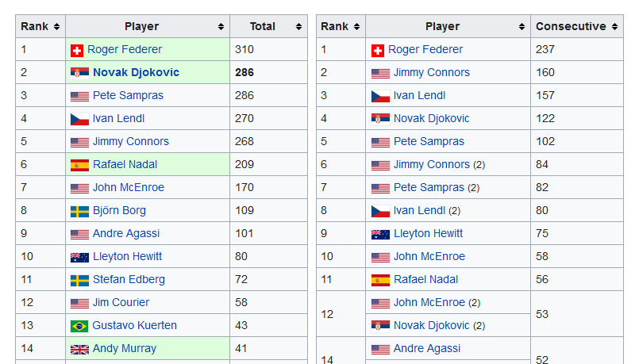
Task: Open bold Novak Djokovic link in Total table
Action: (x=136, y=72)
